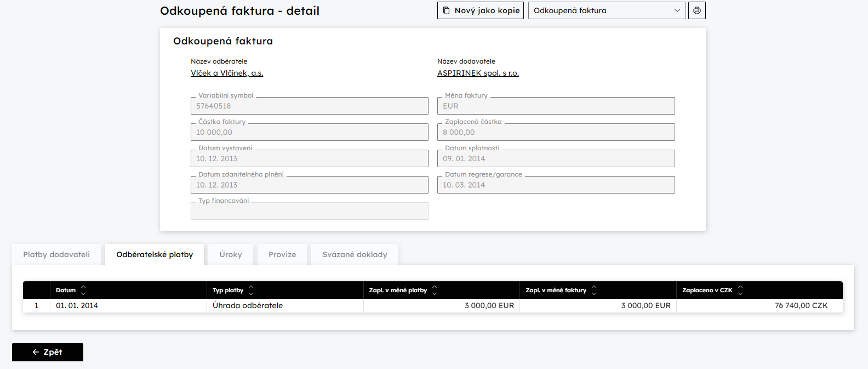Sort by Datum column arrows

(x=83, y=290)
